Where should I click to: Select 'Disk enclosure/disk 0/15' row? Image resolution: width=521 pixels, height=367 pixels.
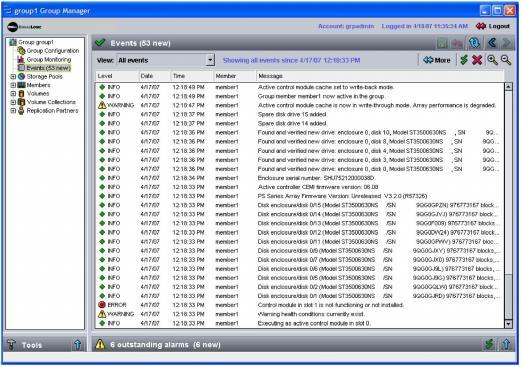pyautogui.click(x=300, y=205)
